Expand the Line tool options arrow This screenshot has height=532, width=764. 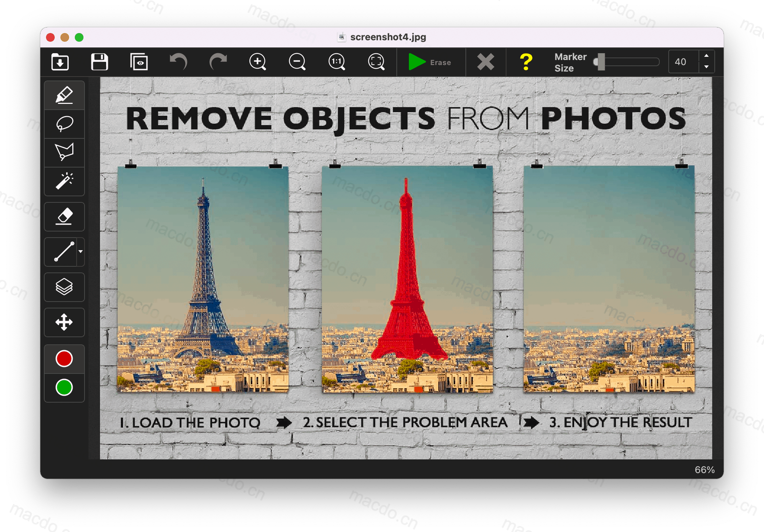click(81, 252)
